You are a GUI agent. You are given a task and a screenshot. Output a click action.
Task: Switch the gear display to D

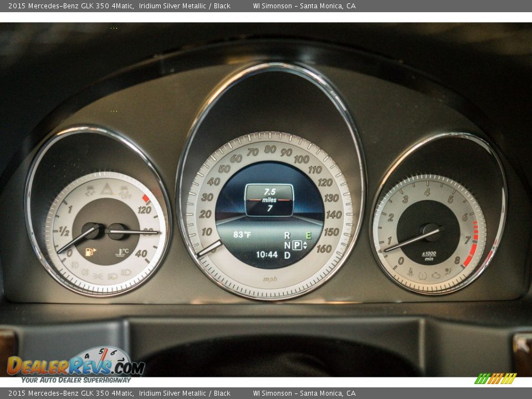(287, 255)
